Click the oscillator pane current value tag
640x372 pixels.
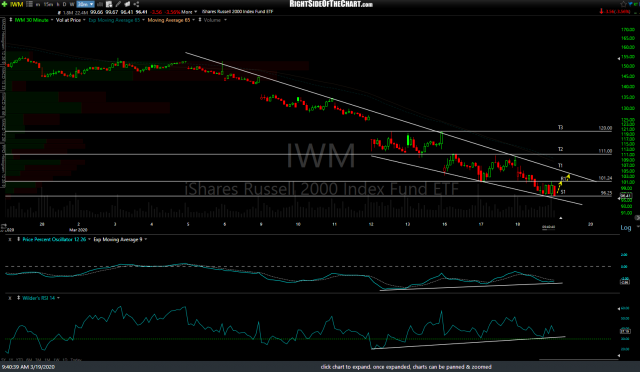625,281
